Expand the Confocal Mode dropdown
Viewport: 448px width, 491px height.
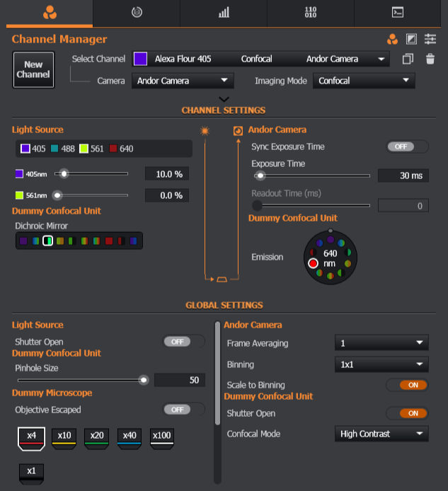click(x=381, y=434)
